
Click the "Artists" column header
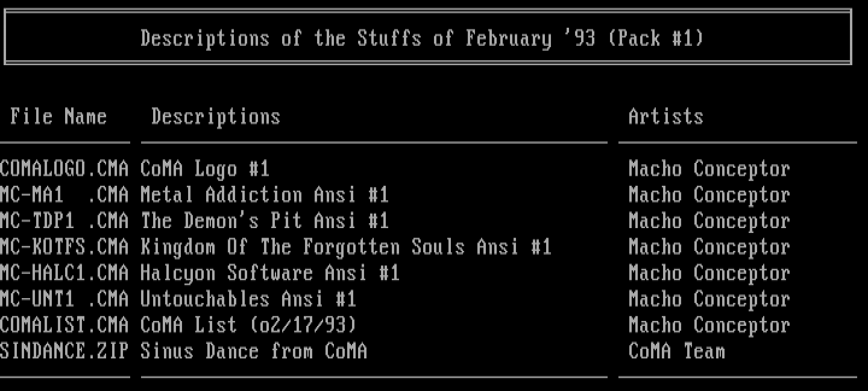pos(665,116)
